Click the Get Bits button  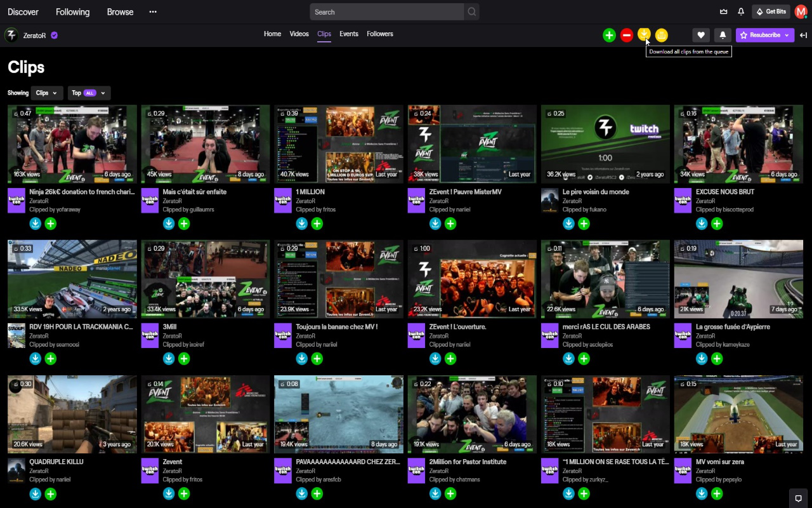point(771,11)
